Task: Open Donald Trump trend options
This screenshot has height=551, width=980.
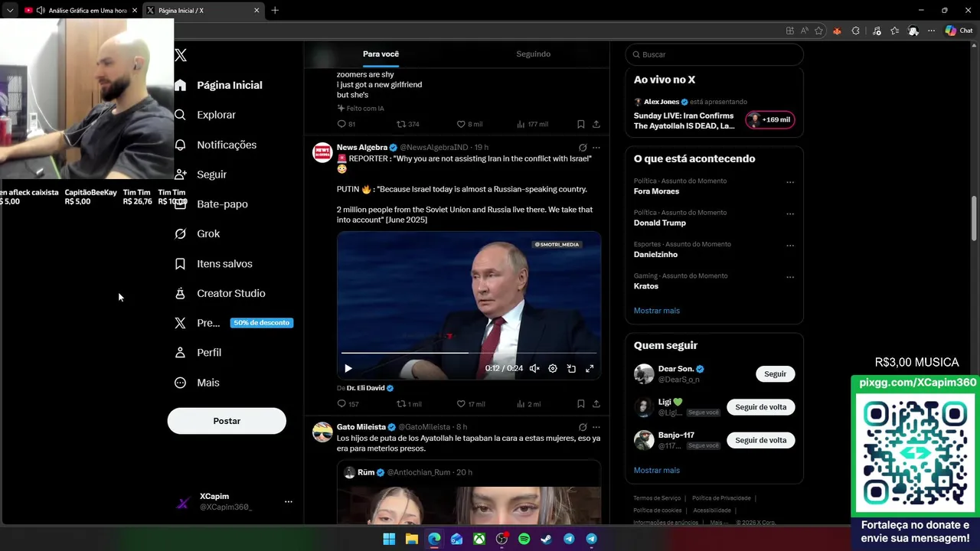Action: pyautogui.click(x=790, y=214)
